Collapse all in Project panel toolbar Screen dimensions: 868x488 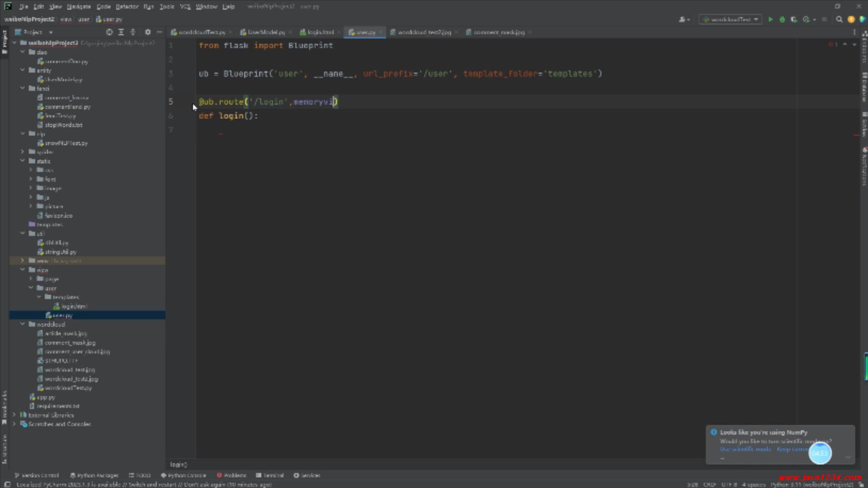tap(132, 32)
